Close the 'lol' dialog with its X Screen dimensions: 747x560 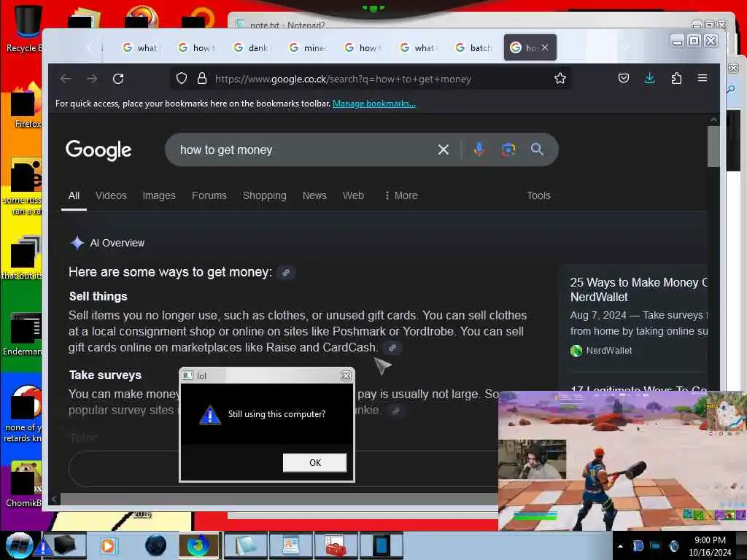[x=347, y=376]
